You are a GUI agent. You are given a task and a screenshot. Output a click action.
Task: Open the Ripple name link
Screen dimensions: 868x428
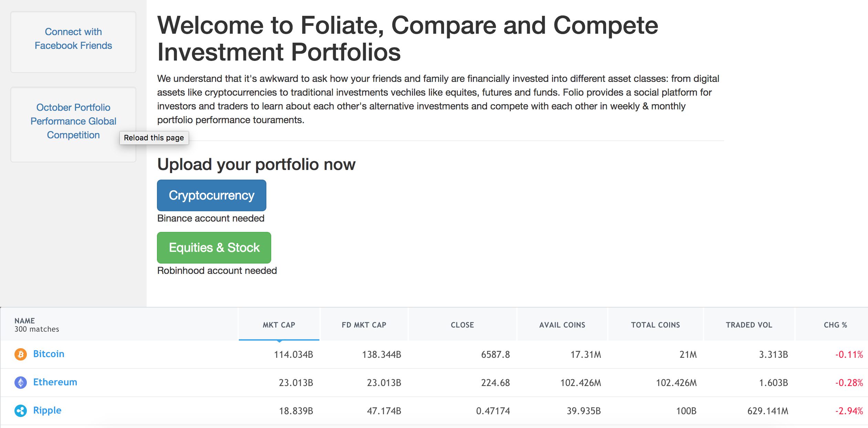click(x=47, y=410)
